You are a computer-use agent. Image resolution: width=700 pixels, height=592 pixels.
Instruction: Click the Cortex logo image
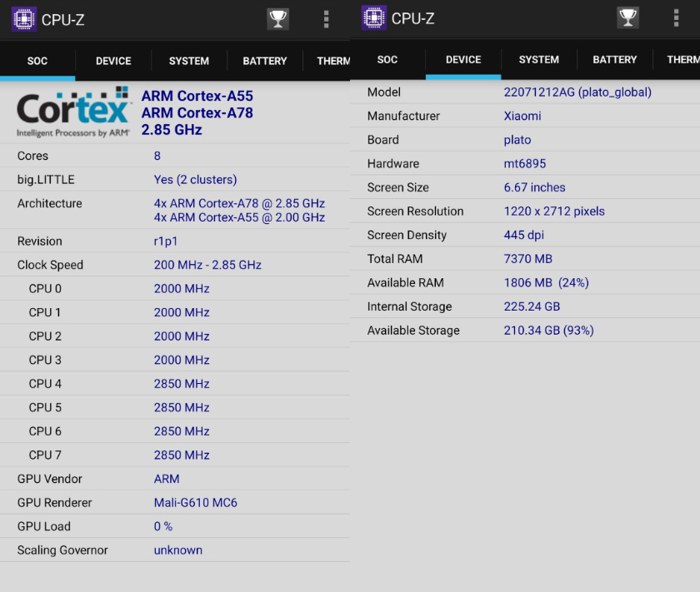[73, 112]
